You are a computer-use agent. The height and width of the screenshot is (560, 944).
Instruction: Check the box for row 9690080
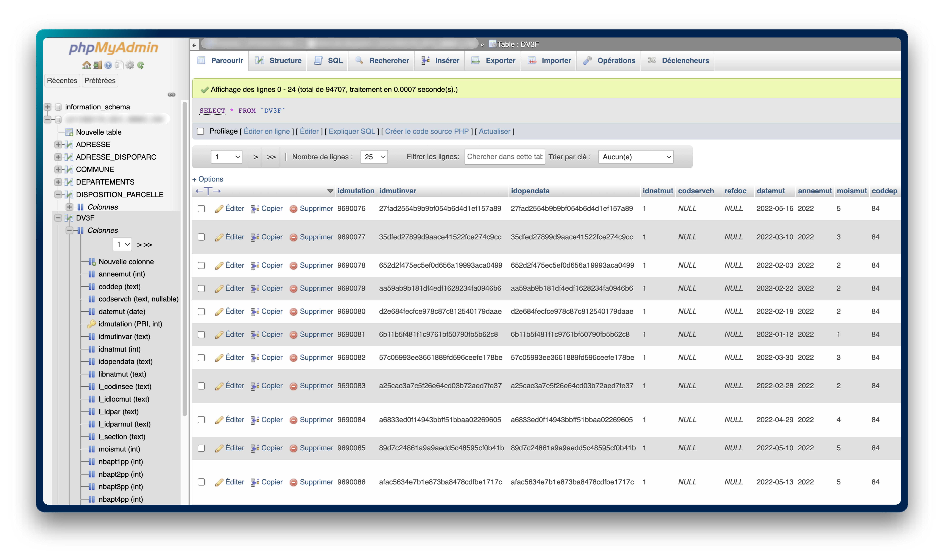pos(201,312)
